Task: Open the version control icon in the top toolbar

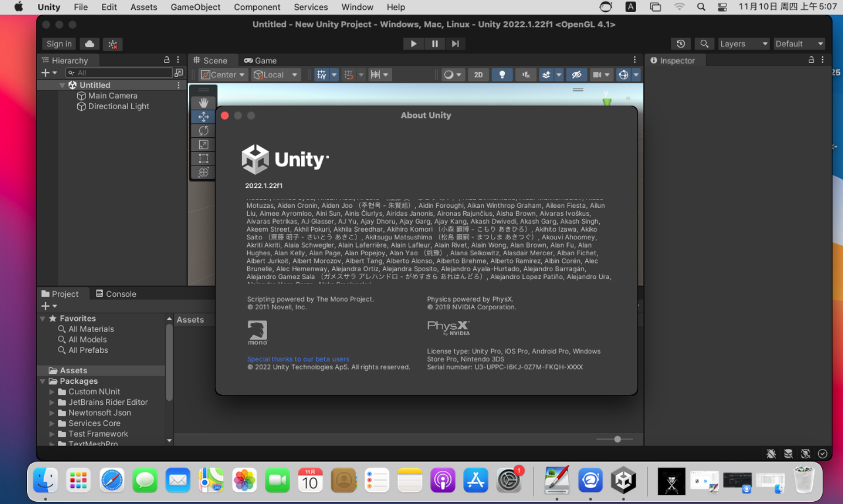Action: pyautogui.click(x=113, y=44)
